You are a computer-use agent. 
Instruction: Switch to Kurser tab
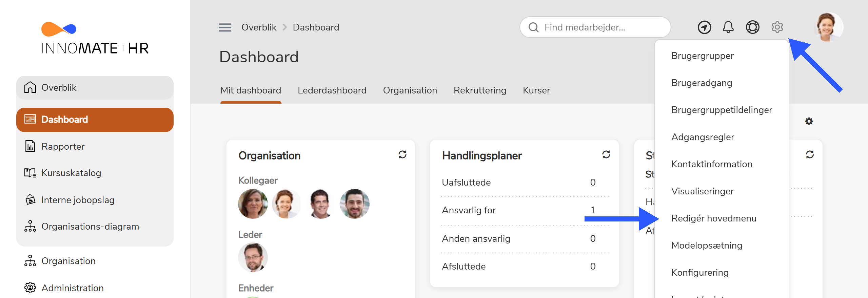(x=536, y=90)
